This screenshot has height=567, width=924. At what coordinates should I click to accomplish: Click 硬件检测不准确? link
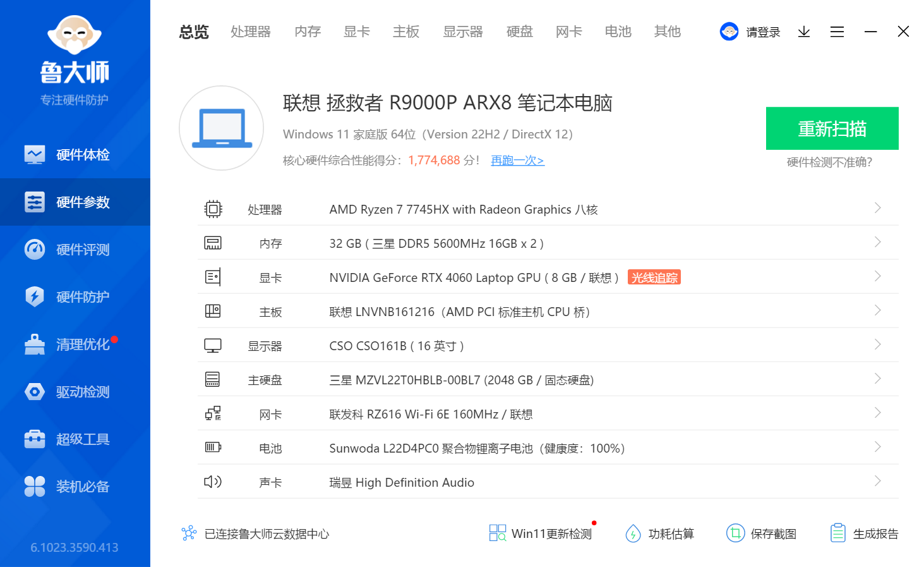point(829,162)
